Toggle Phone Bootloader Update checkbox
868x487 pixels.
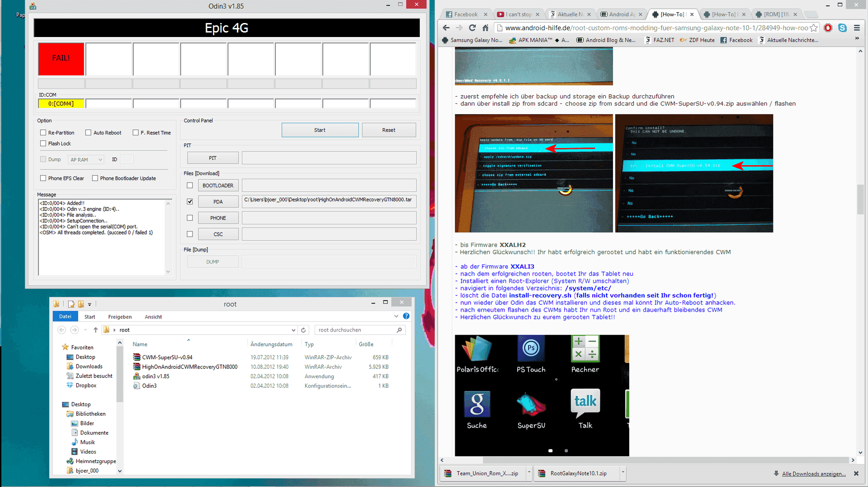click(x=95, y=178)
